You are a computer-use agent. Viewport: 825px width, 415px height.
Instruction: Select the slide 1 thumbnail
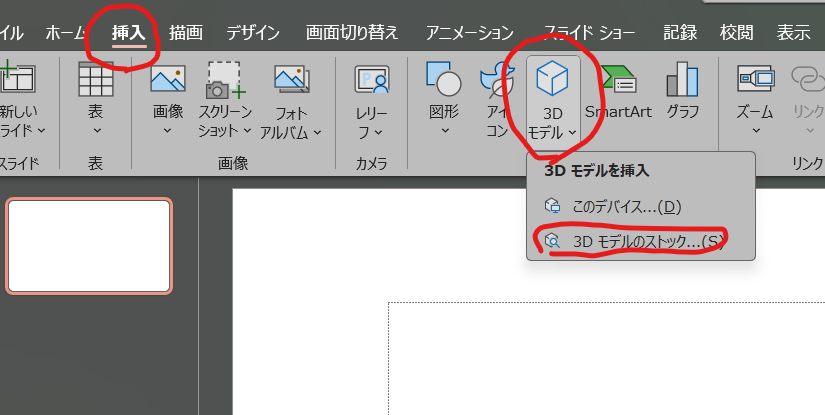point(89,246)
